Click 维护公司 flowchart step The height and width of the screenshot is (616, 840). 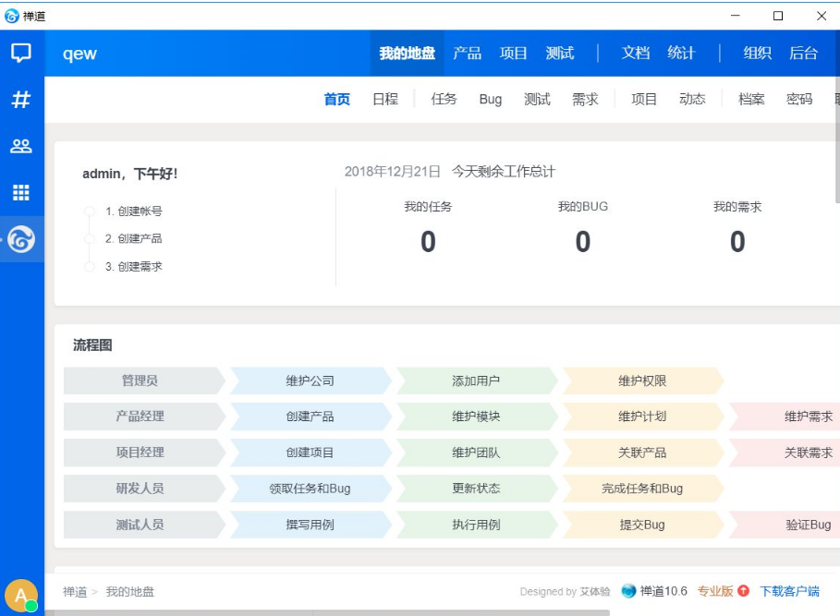(310, 380)
